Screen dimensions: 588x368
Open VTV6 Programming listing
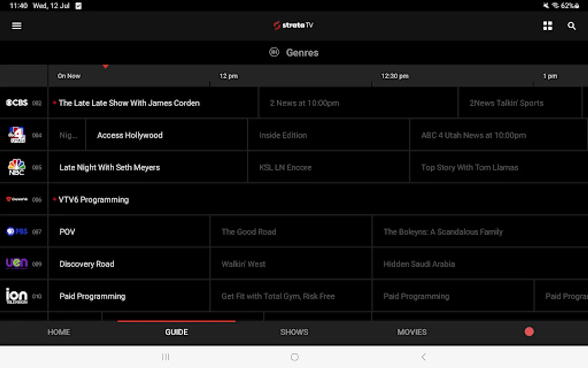point(318,200)
